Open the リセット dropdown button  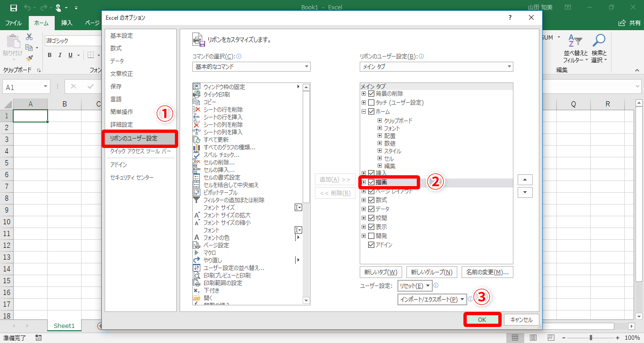(415, 286)
